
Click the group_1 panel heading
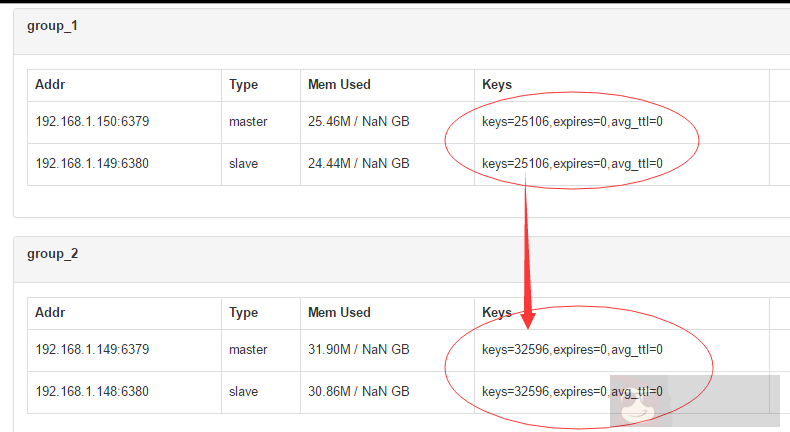tap(52, 26)
